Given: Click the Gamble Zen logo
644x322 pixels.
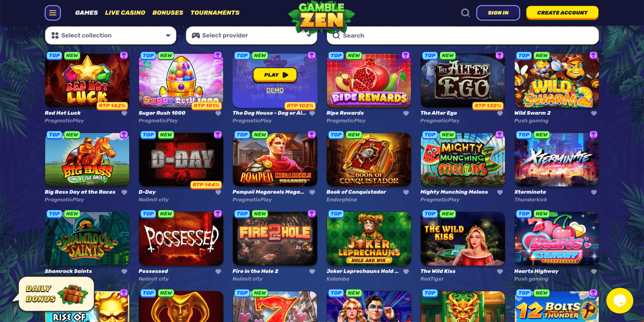Looking at the screenshot, I should pyautogui.click(x=322, y=16).
